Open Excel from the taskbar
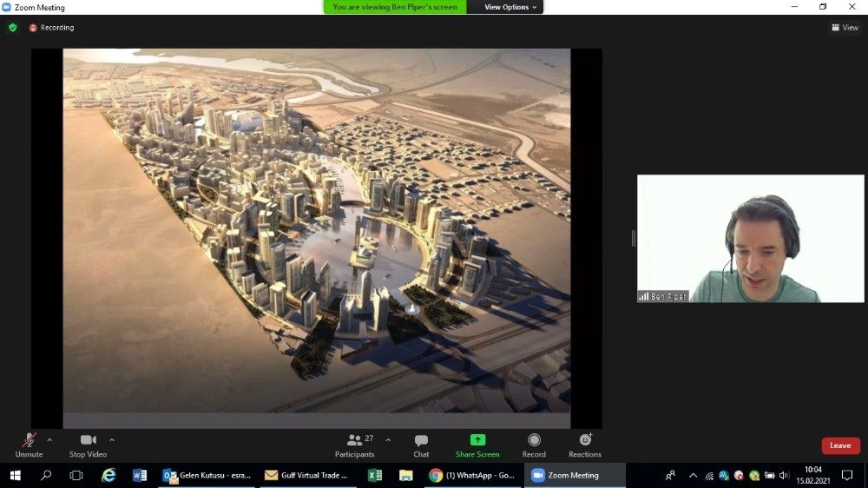Viewport: 868px width, 488px height. tap(375, 475)
